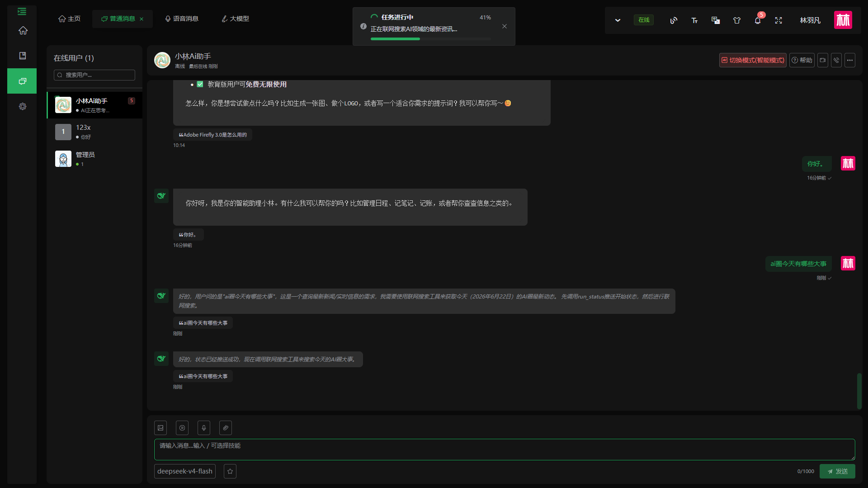The image size is (868, 488).
Task: Open the theme shirt icon
Action: pos(737,20)
